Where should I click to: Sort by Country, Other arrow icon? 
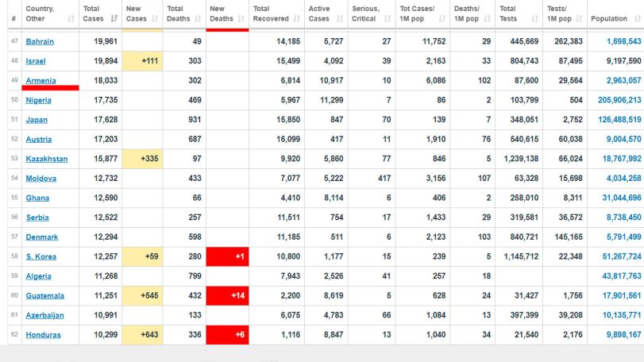[x=71, y=18]
